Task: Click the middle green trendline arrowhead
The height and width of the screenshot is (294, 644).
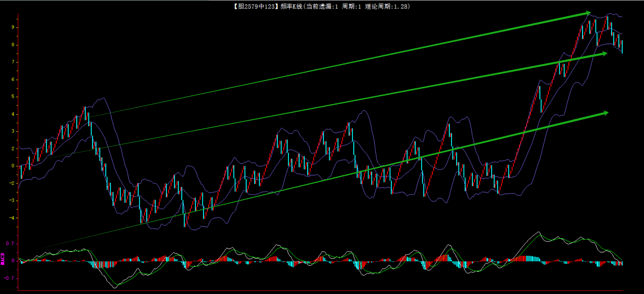Action: [x=604, y=54]
